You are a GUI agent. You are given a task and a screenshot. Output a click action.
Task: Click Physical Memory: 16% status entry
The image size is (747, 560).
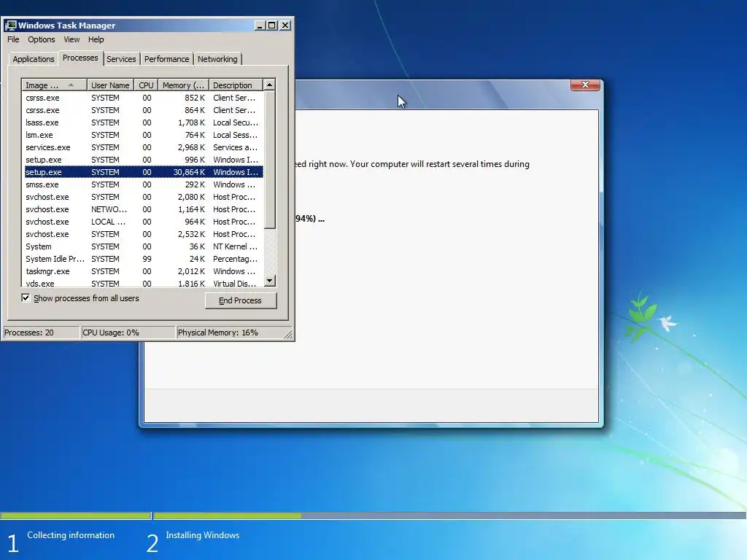click(x=229, y=332)
